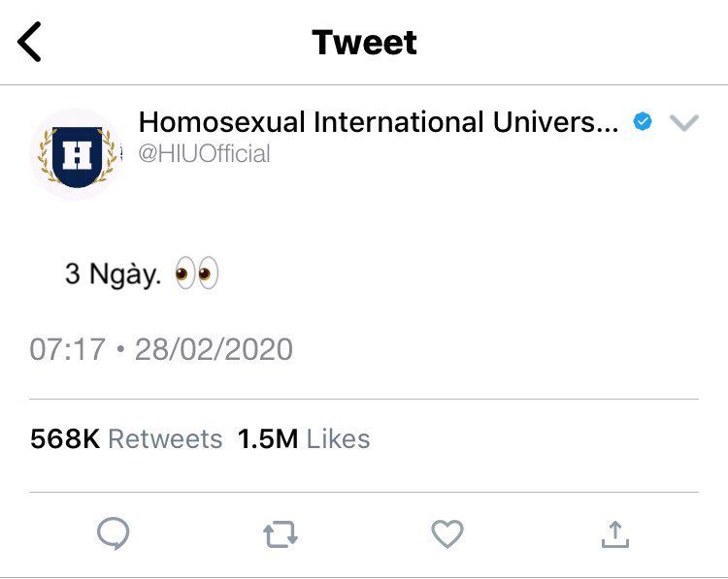Open the Homosexual International University profile name
Image resolution: width=728 pixels, height=579 pixels.
[379, 122]
